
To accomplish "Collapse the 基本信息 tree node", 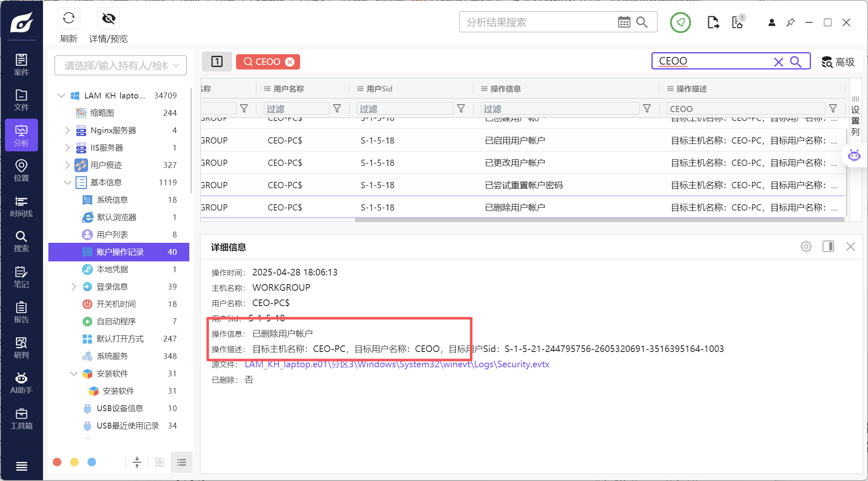I will (67, 182).
